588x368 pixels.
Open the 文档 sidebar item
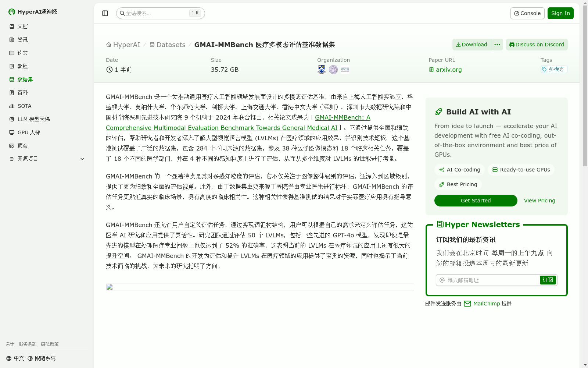tap(47, 26)
